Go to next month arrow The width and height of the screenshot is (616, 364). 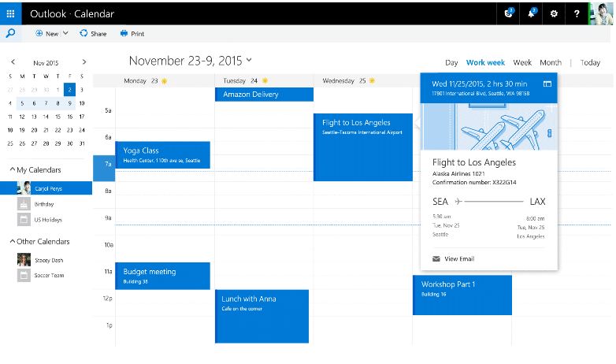83,61
